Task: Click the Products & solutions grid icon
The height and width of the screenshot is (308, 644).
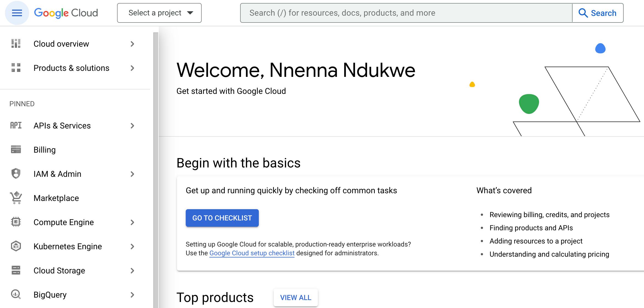Action: (16, 68)
